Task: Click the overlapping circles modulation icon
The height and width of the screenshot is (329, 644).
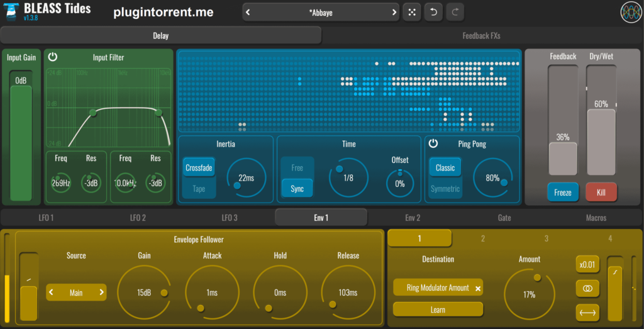Action: pos(587,289)
